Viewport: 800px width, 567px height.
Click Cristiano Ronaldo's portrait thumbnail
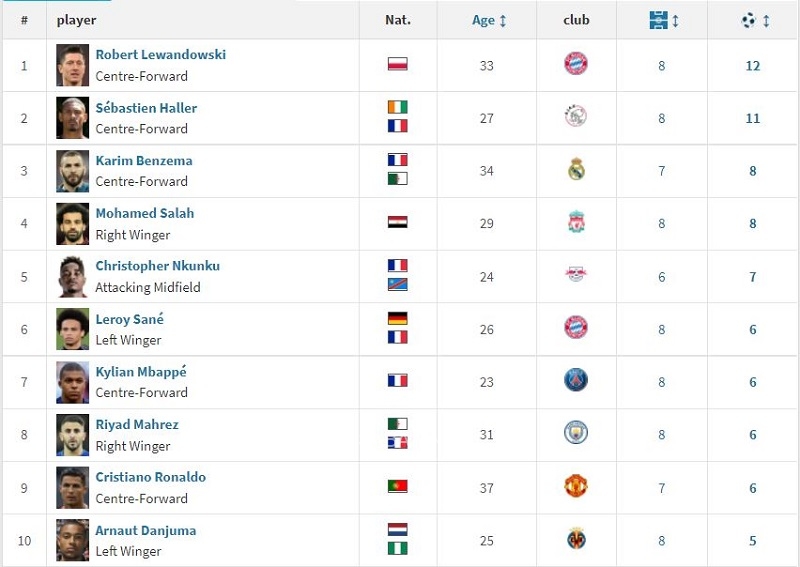(73, 488)
